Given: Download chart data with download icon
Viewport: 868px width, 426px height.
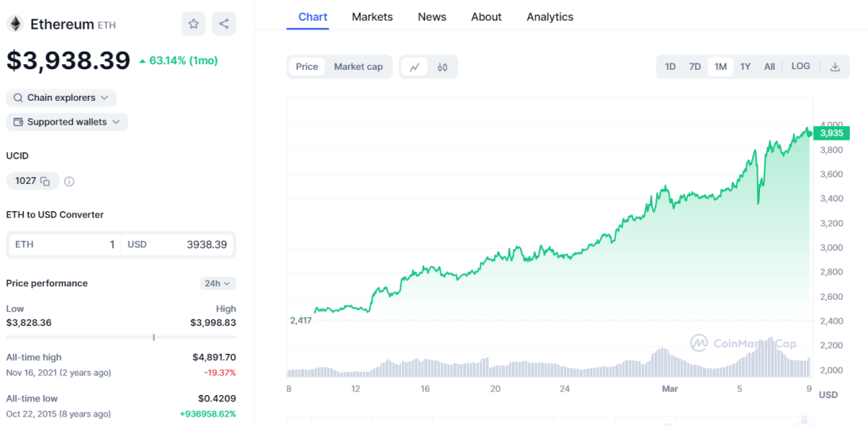Looking at the screenshot, I should tap(835, 67).
